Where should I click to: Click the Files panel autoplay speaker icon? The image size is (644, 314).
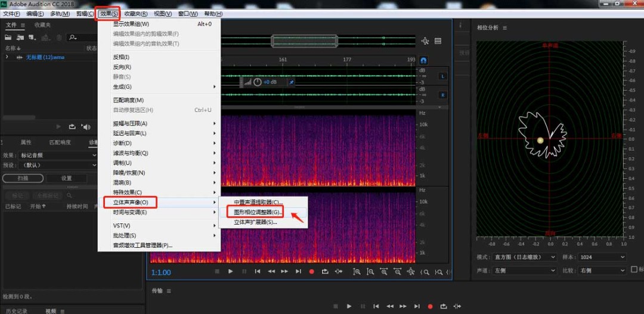(86, 126)
